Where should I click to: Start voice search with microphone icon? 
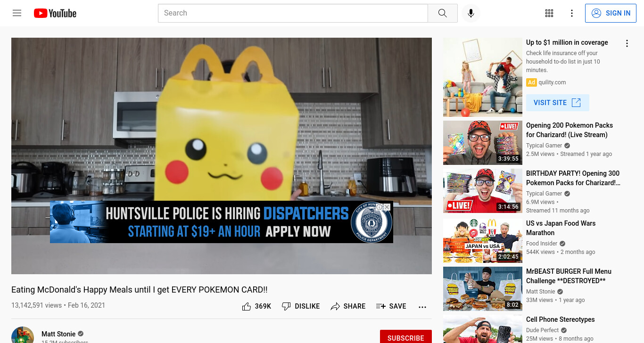point(471,13)
